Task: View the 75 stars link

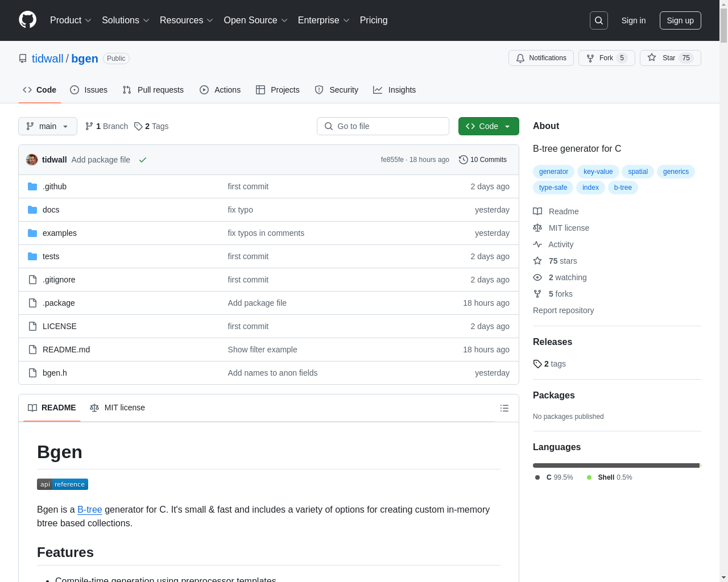Action: coord(555,261)
